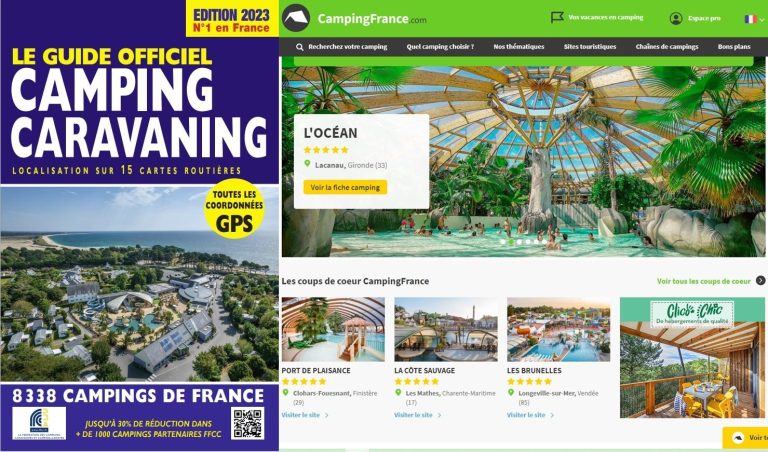Viewport: 768px width, 452px height.
Task: Expand the Visiter le site chevron for Port de Plaisance
Action: pos(327,415)
